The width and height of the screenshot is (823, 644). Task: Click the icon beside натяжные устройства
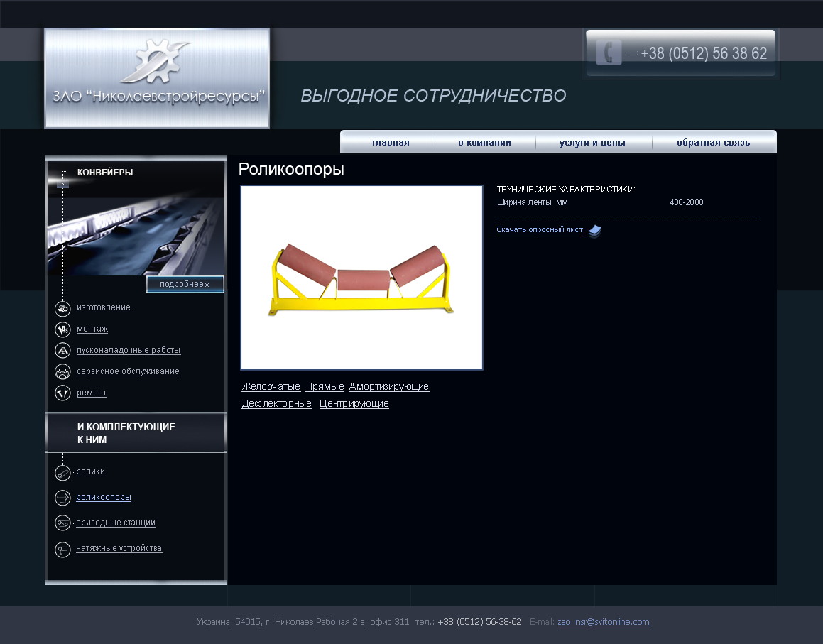click(x=62, y=550)
